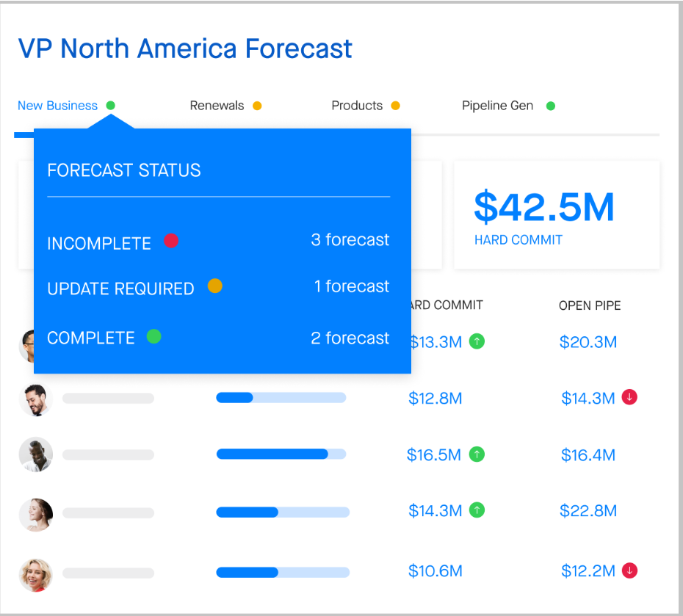The width and height of the screenshot is (683, 616).
Task: Click the orange status dot beside Products
Action: (x=396, y=106)
